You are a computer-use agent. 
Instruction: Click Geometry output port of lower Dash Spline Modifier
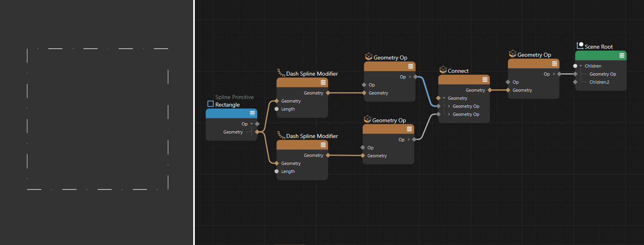pos(328,155)
